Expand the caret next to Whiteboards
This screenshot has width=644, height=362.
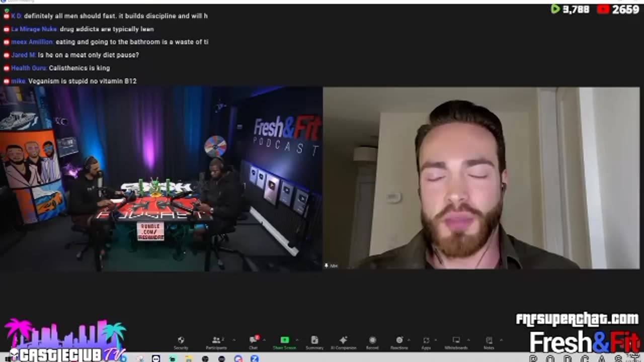468,340
